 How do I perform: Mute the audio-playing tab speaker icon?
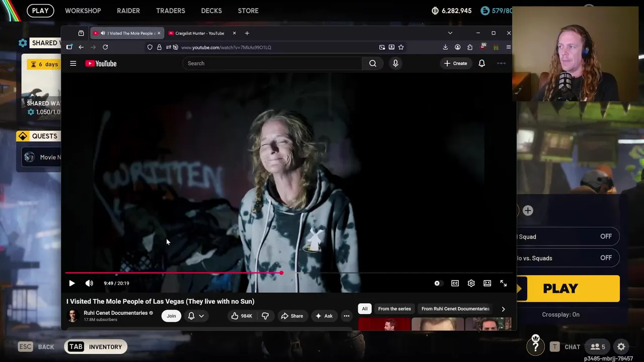click(103, 33)
